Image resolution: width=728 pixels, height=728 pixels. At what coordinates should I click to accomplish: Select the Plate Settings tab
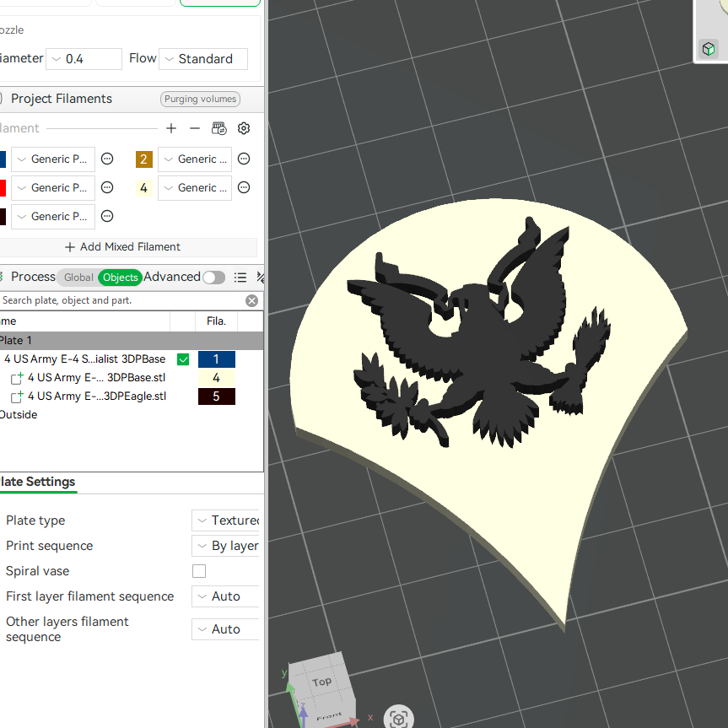click(x=38, y=482)
